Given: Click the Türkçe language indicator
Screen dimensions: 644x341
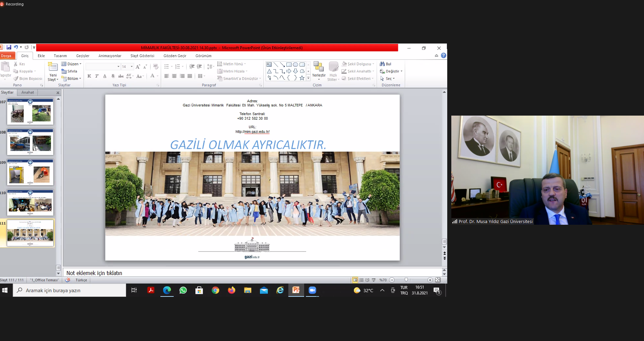Looking at the screenshot, I should tap(81, 280).
